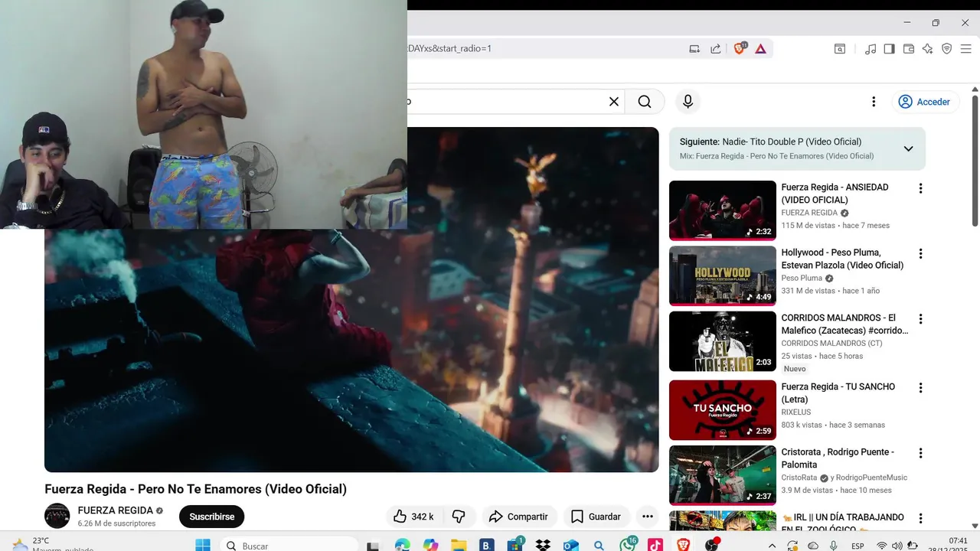This screenshot has width=980, height=551.
Task: Open the tab search icon
Action: (840, 48)
